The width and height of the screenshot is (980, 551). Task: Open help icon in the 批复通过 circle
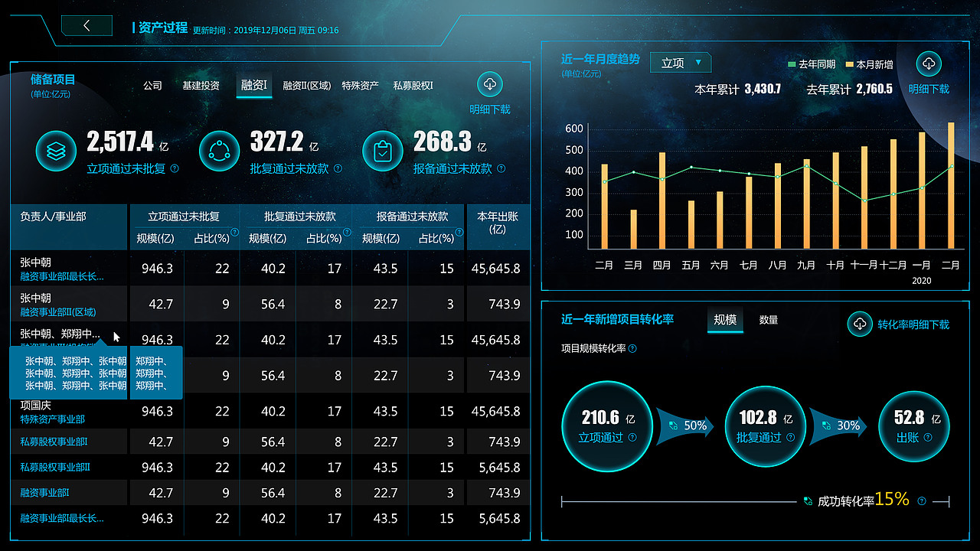790,438
